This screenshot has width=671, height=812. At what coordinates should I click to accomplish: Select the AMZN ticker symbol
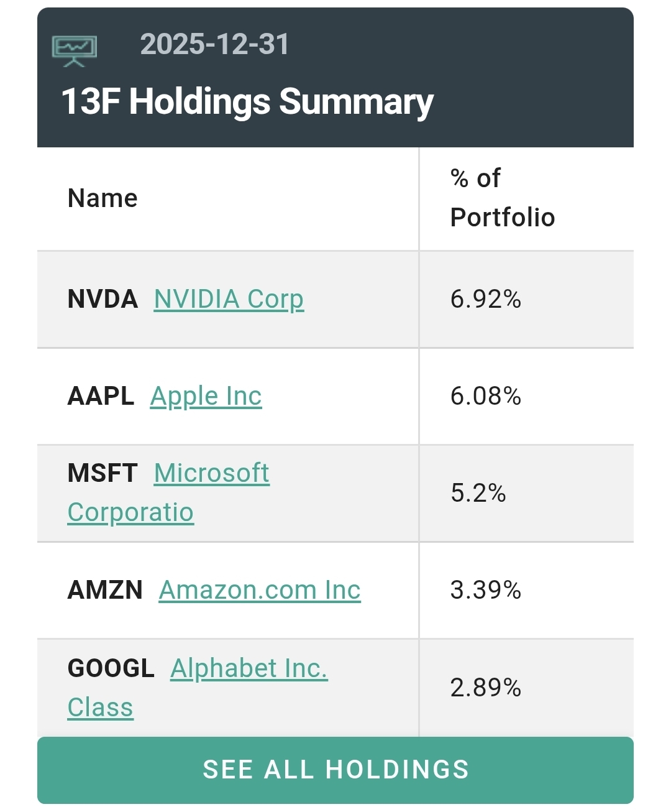click(x=105, y=590)
